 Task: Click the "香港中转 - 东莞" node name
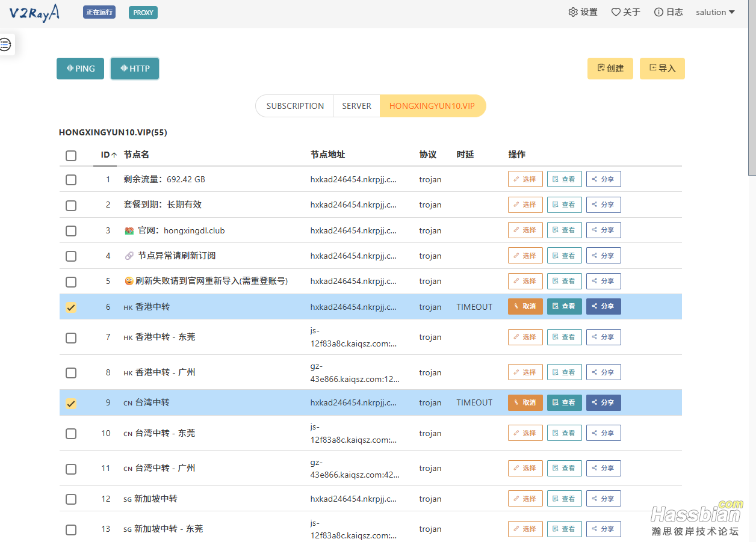[x=159, y=337]
